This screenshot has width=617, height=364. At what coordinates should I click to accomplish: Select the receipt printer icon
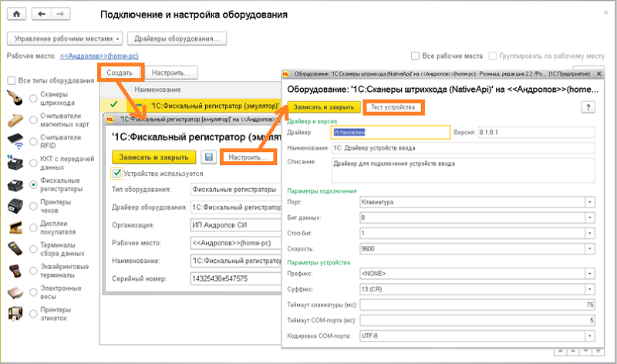[15, 206]
